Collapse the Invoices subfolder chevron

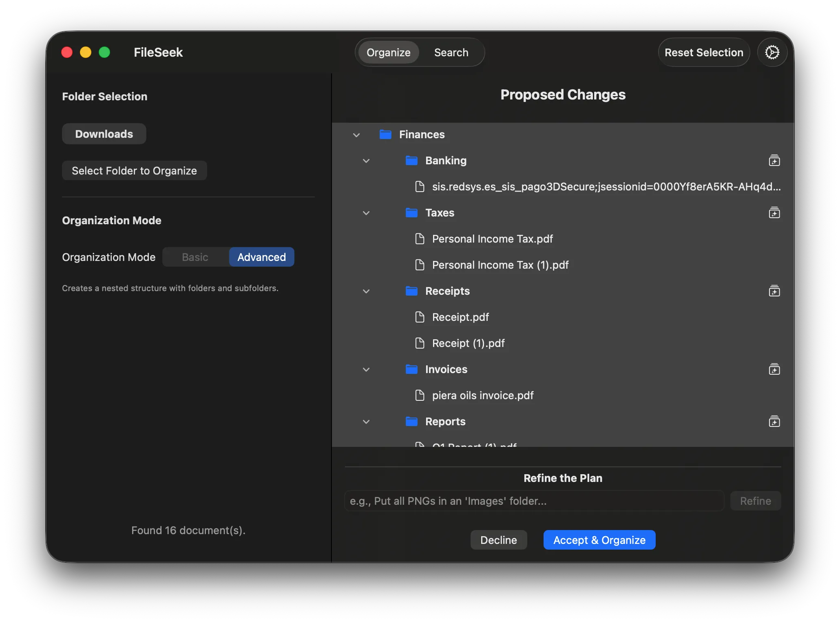pyautogui.click(x=366, y=370)
